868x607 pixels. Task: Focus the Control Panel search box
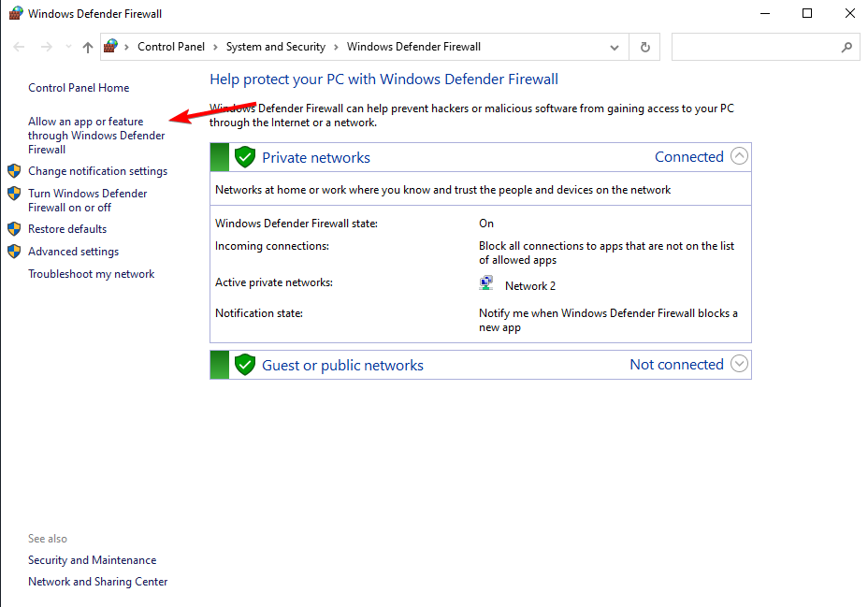pos(766,47)
